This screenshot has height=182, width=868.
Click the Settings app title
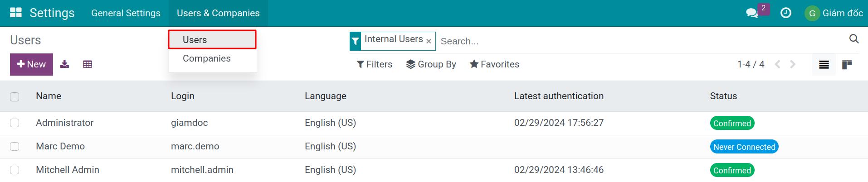pyautogui.click(x=52, y=13)
